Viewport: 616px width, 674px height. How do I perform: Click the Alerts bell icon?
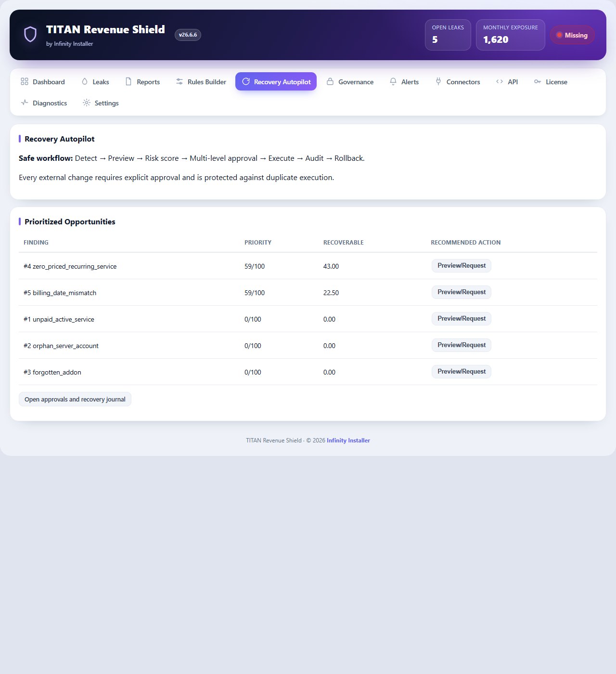[393, 82]
